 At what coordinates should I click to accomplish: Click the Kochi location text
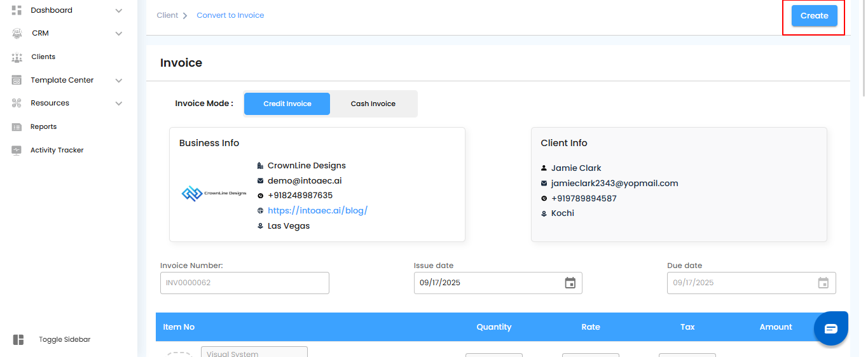coord(563,213)
